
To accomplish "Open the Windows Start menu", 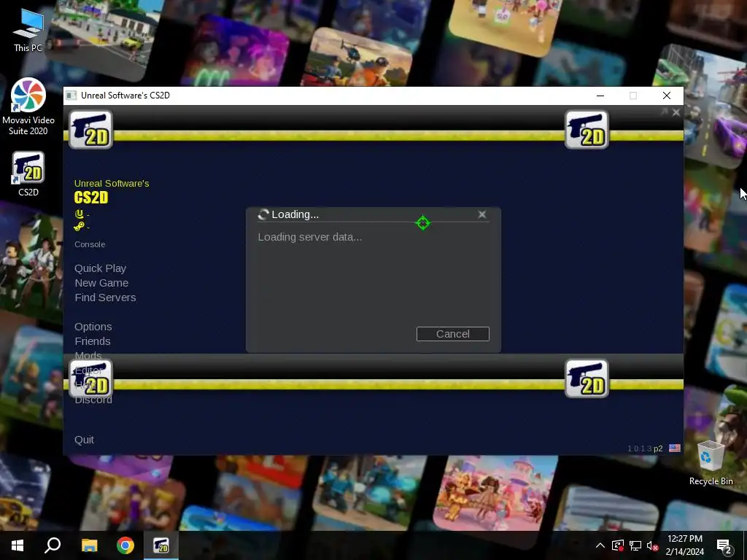I will click(18, 545).
